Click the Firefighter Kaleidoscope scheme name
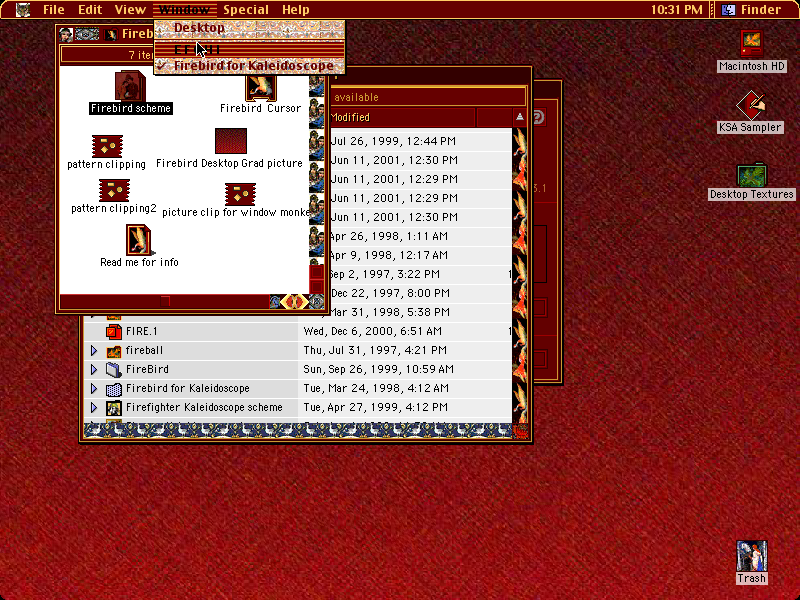 (x=204, y=407)
